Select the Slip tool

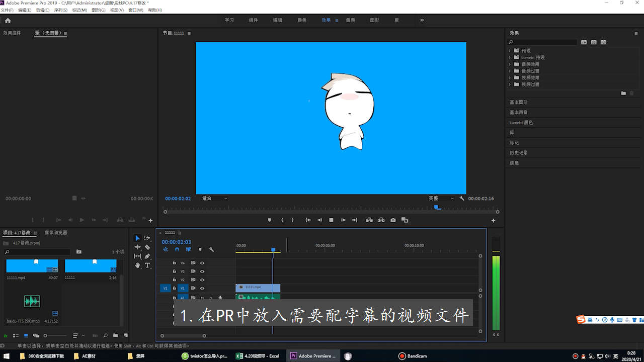click(x=137, y=256)
